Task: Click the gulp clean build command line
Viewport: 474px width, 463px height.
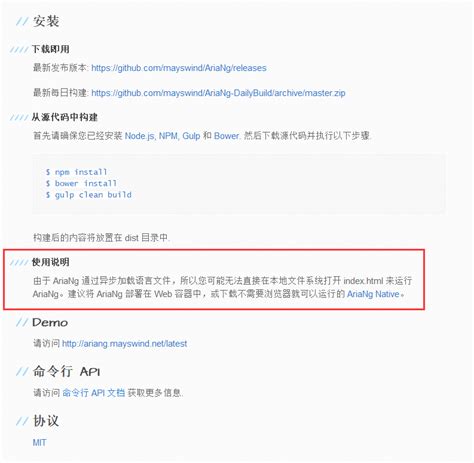Action: 88,195
